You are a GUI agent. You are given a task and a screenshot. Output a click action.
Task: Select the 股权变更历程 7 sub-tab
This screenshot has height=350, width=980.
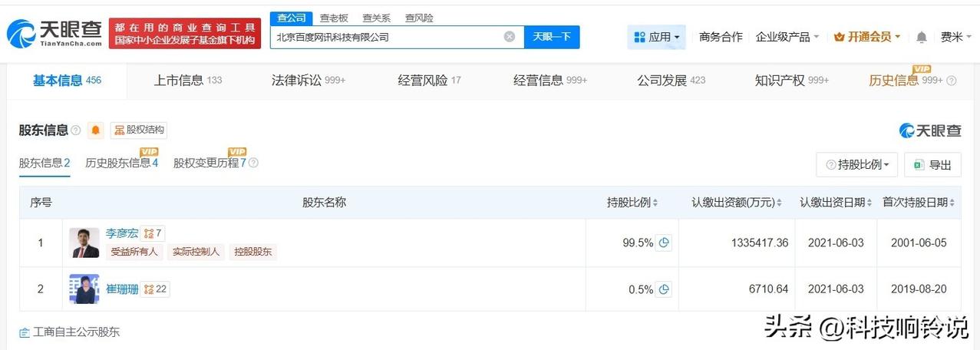point(210,163)
